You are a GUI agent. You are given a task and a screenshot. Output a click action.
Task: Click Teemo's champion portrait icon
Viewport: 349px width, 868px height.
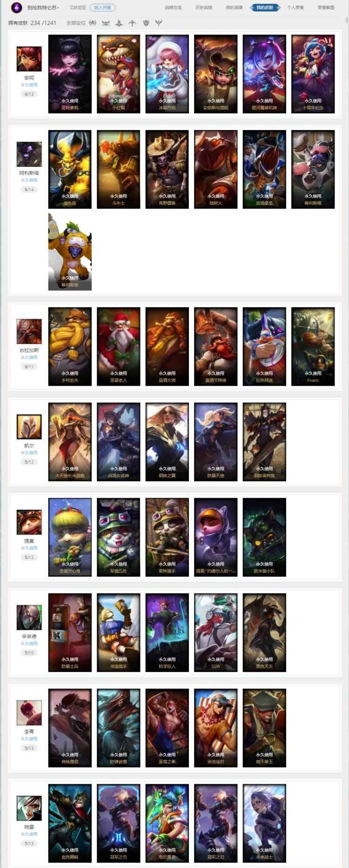pos(29,522)
